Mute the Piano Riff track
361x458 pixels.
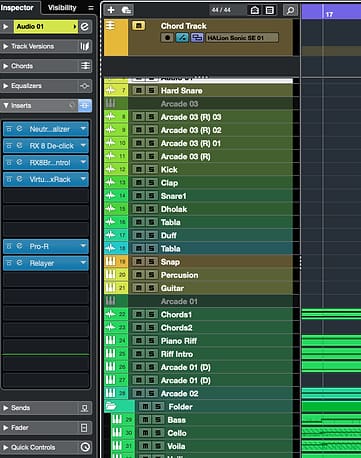139,341
